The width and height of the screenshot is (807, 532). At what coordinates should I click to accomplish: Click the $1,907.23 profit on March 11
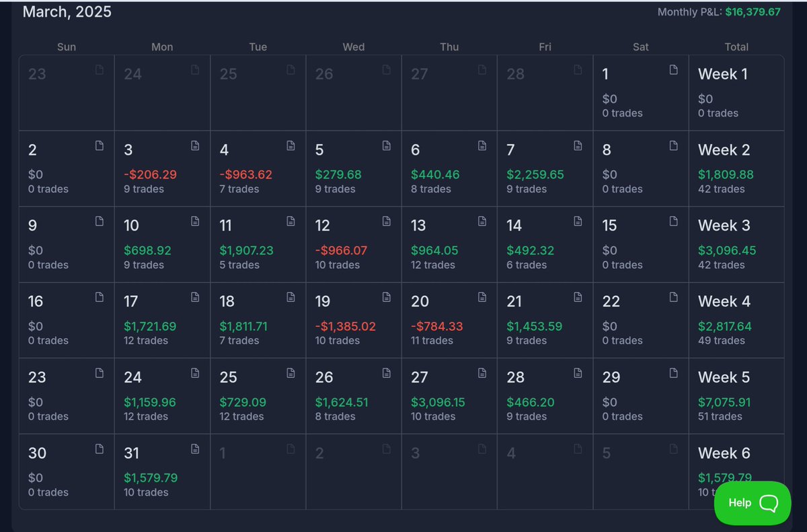[x=246, y=250]
